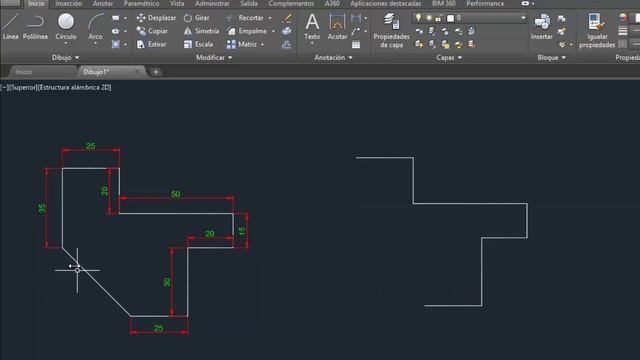Switch to the Inicio file tab

click(24, 72)
